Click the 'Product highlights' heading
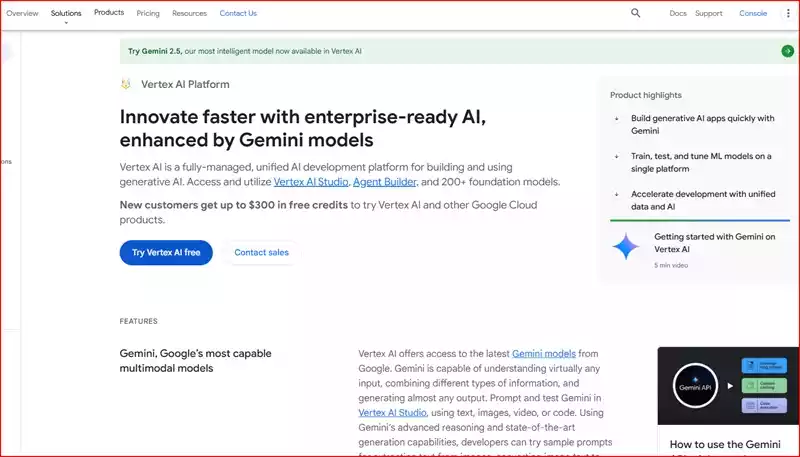 645,95
